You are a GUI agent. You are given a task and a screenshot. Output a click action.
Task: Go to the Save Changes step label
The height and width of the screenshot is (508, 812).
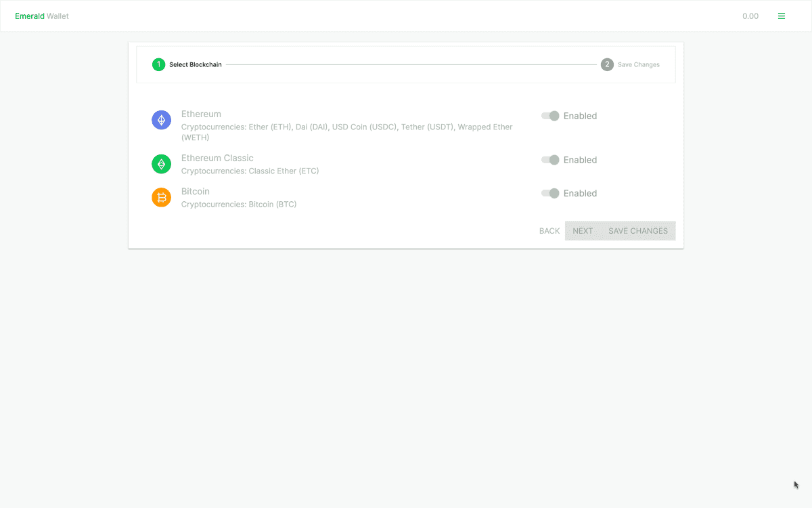[x=638, y=65]
